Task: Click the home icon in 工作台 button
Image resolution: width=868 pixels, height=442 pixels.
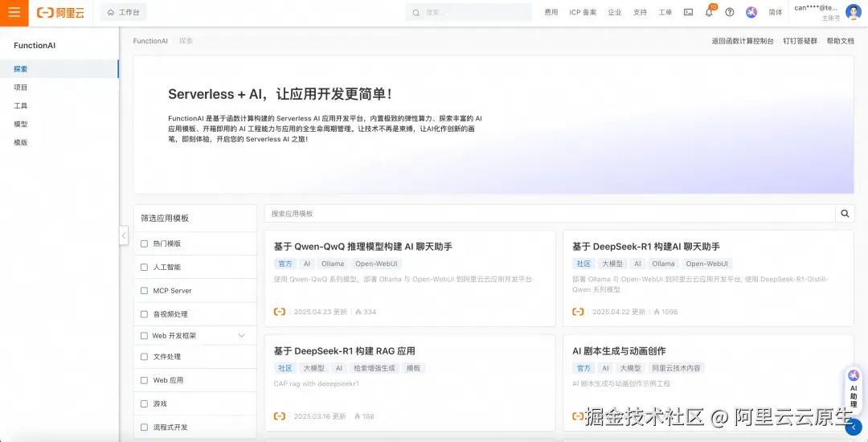Action: click(x=111, y=12)
